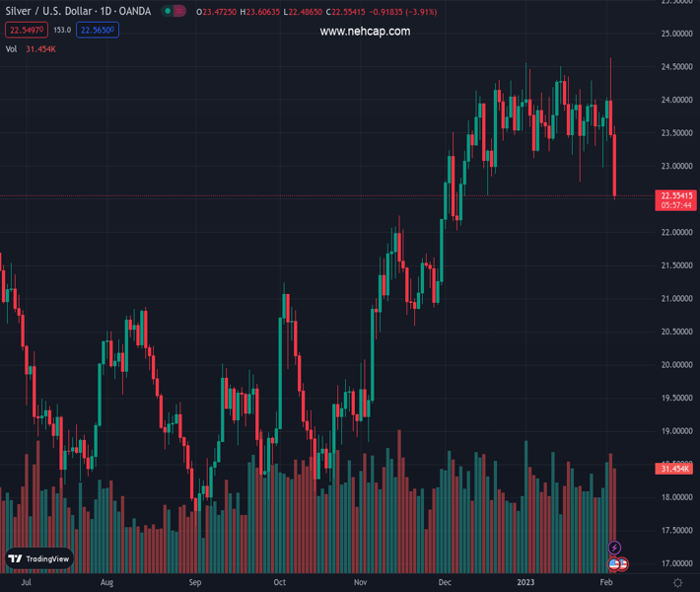Click the 20.00000 level on the price scale
Screen dimensions: 700x592
point(674,365)
